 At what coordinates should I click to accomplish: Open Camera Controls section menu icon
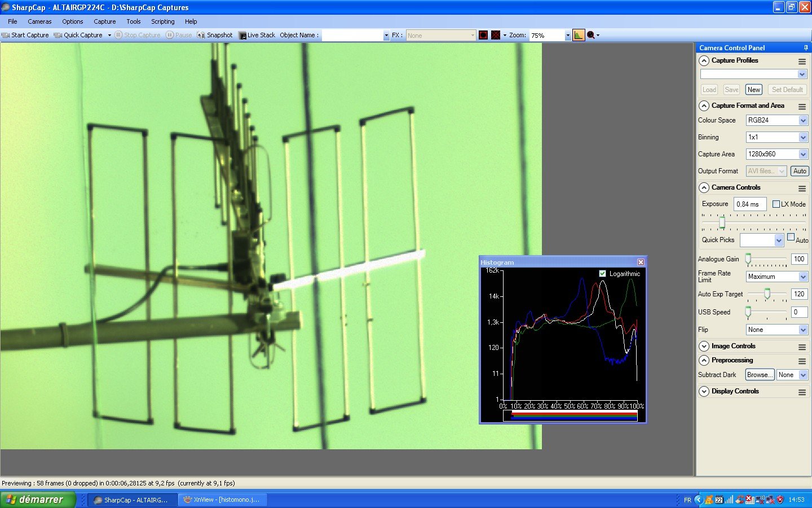802,188
